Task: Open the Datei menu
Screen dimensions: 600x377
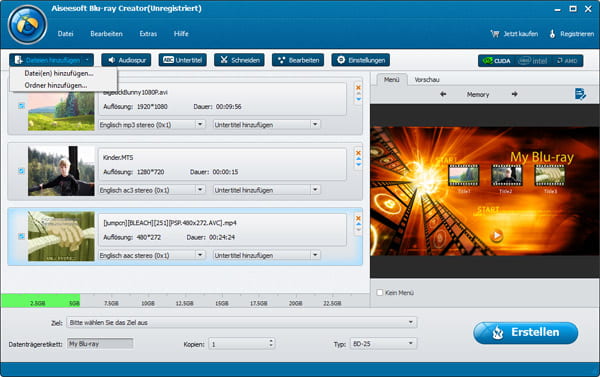Action: (x=65, y=34)
